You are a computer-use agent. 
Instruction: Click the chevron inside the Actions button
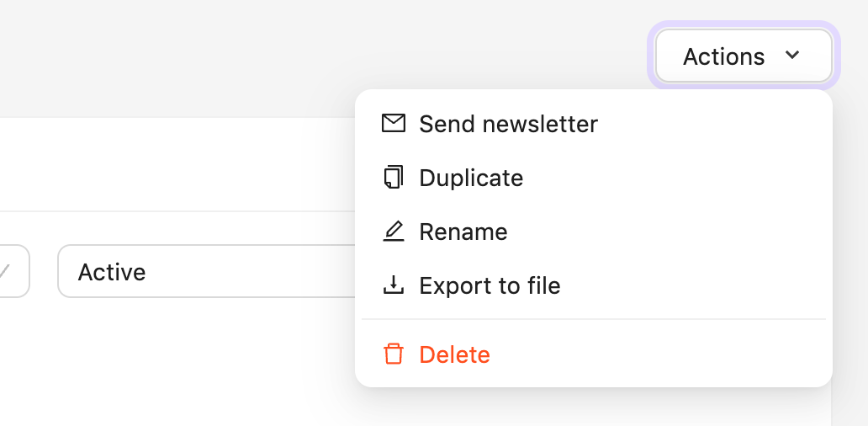coord(791,56)
